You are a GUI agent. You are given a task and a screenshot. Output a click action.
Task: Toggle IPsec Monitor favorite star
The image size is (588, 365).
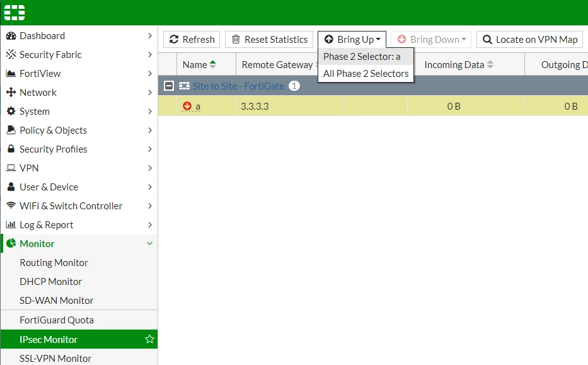pos(149,339)
